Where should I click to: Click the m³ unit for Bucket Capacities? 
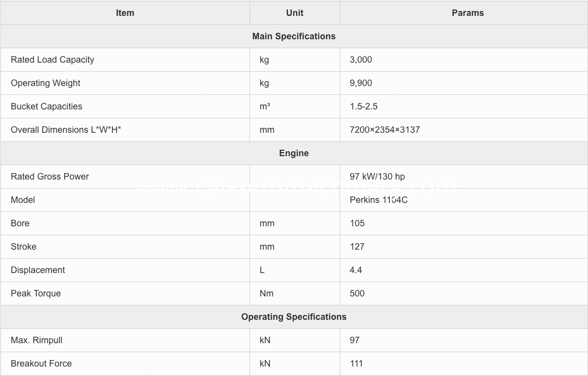coord(265,106)
